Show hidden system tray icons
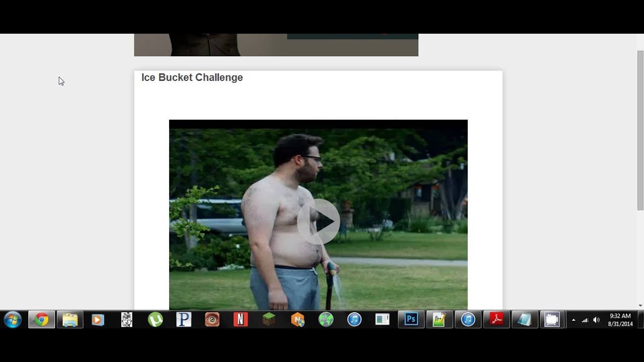The height and width of the screenshot is (362, 644). [574, 320]
